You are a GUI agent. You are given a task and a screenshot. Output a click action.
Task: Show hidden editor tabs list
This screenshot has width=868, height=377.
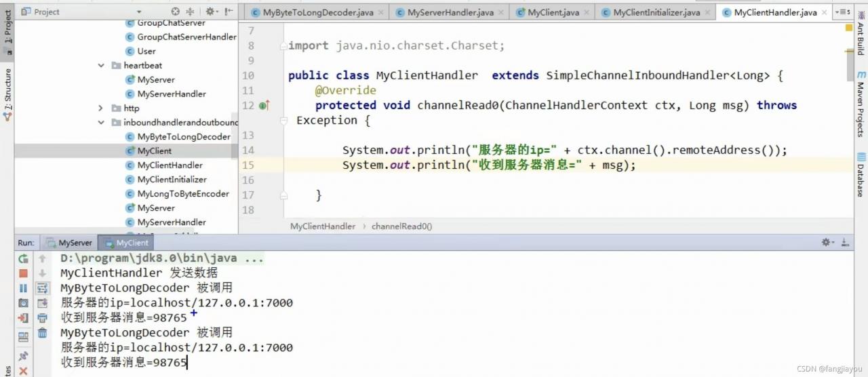tap(844, 12)
